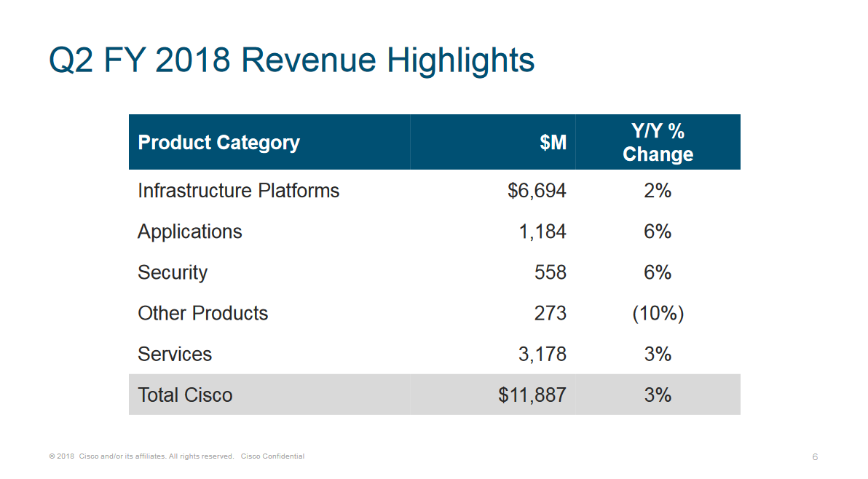Select the "6%" change in the Applications row
This screenshot has height=479, width=868.
coord(658,231)
